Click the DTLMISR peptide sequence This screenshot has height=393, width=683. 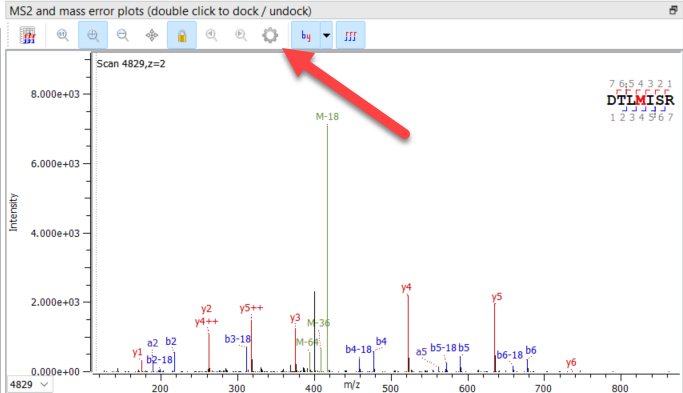pos(640,100)
